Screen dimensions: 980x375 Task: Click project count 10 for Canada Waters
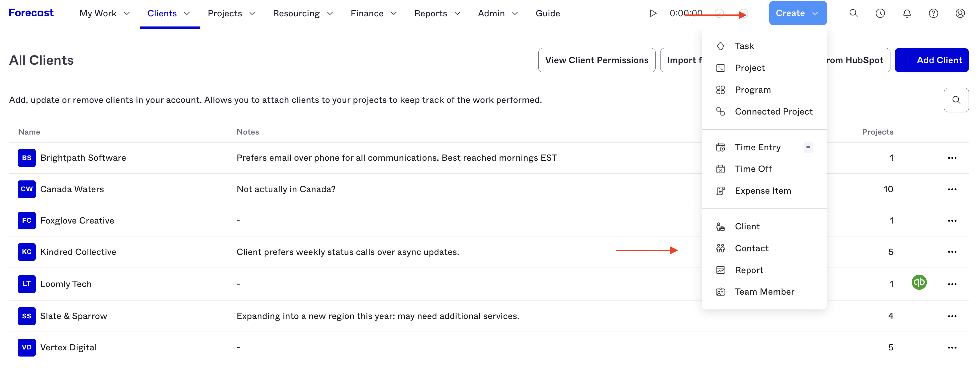tap(888, 189)
